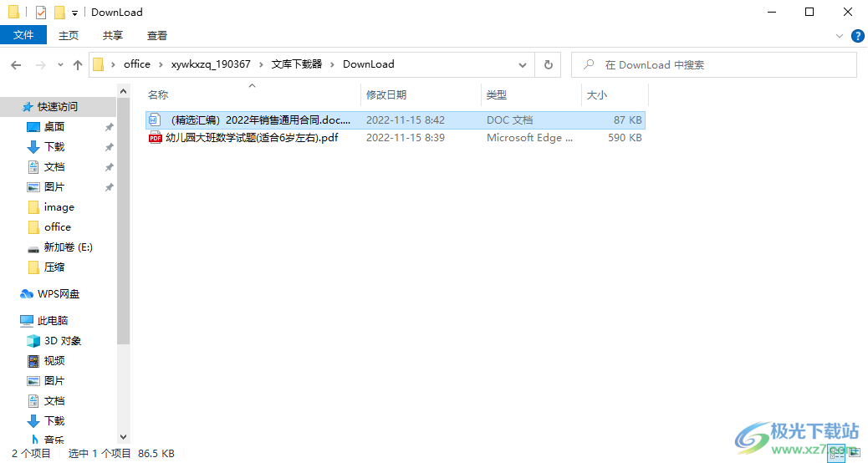This screenshot has width=868, height=463.
Task: Click the 新加卷 (E:) drive icon
Action: tap(33, 248)
